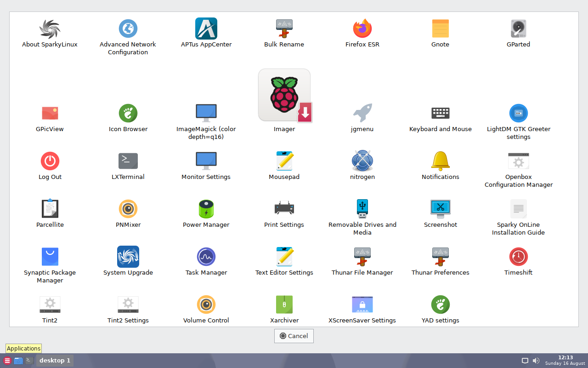Open Removable Drives and Media
The height and width of the screenshot is (368, 588).
tap(362, 209)
